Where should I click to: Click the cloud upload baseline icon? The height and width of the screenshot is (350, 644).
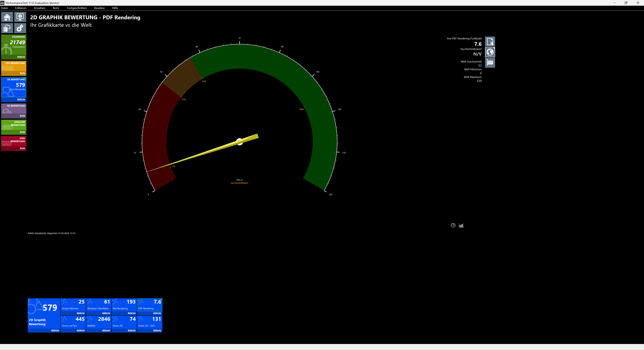(7, 28)
